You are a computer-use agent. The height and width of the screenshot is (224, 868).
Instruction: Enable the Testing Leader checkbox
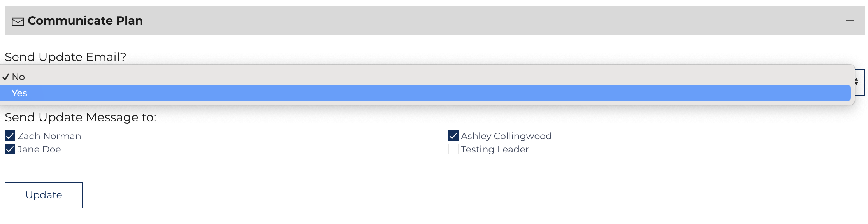453,149
